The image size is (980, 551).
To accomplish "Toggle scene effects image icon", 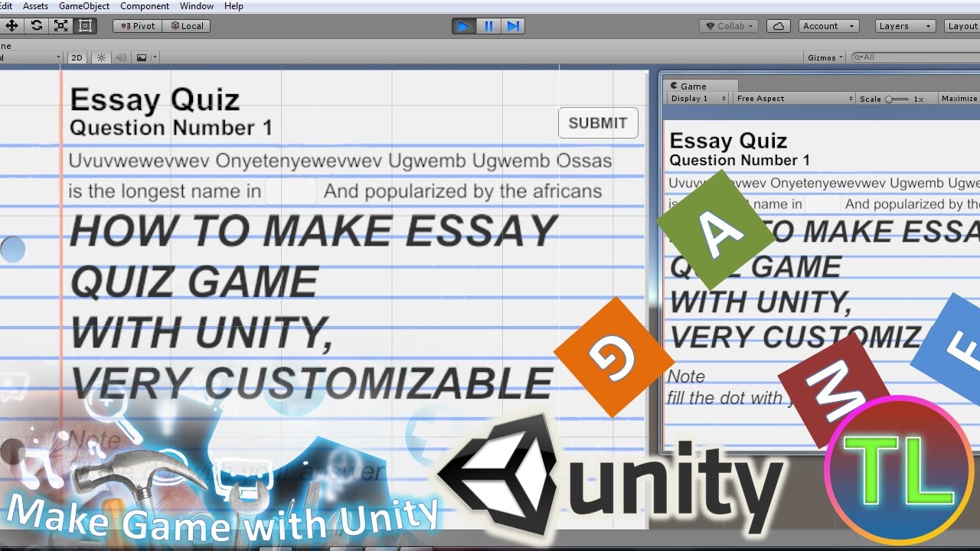I will [142, 57].
